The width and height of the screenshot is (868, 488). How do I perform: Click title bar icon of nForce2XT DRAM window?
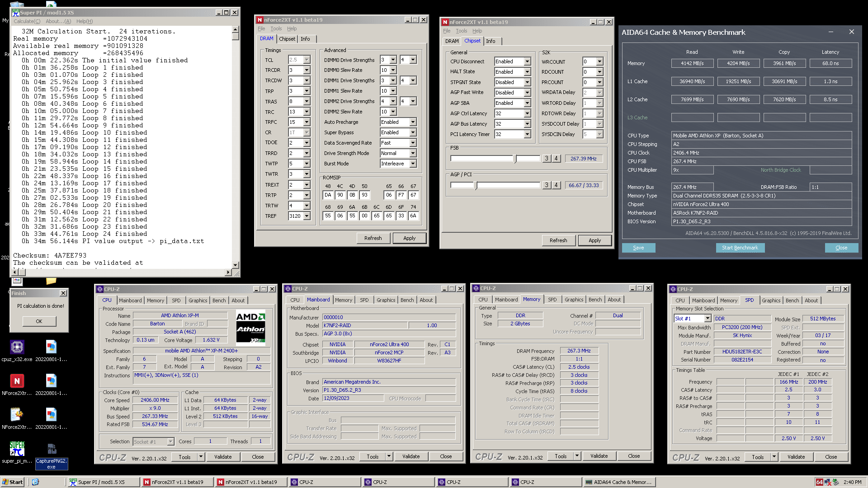pyautogui.click(x=259, y=20)
